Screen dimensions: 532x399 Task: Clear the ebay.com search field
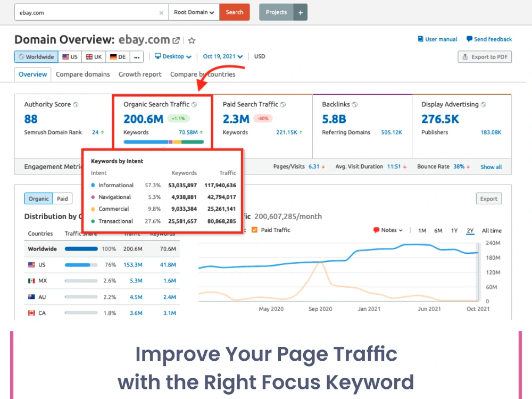point(161,13)
